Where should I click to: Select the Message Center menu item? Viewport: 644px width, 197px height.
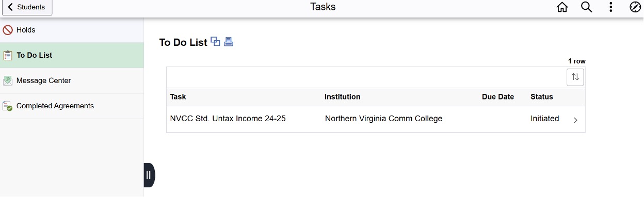tap(72, 80)
